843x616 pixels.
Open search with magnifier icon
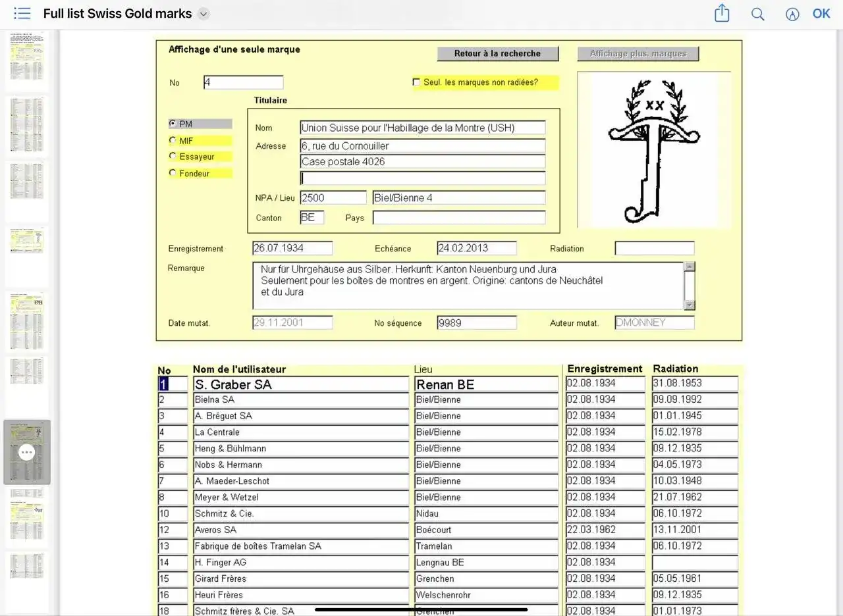757,14
